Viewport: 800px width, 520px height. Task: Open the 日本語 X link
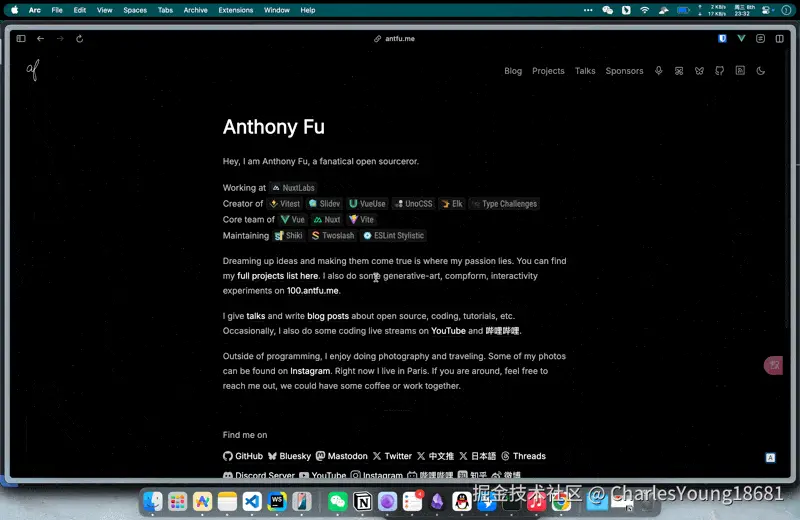(x=478, y=456)
